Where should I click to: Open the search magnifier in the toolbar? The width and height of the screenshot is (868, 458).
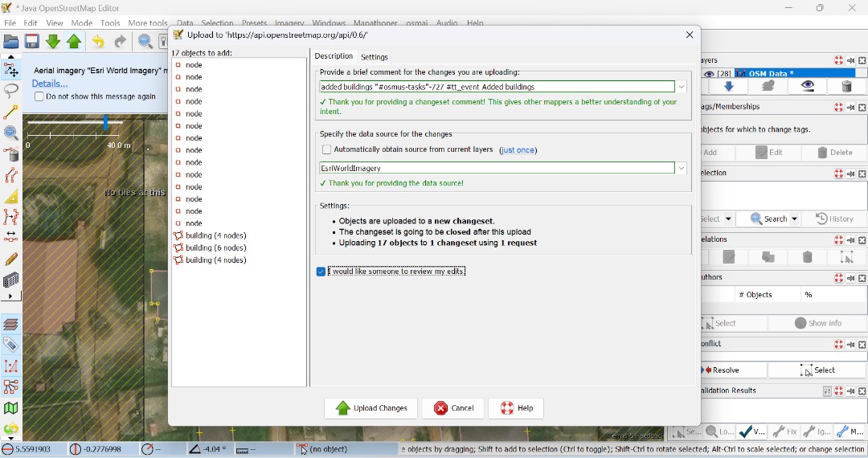click(145, 42)
